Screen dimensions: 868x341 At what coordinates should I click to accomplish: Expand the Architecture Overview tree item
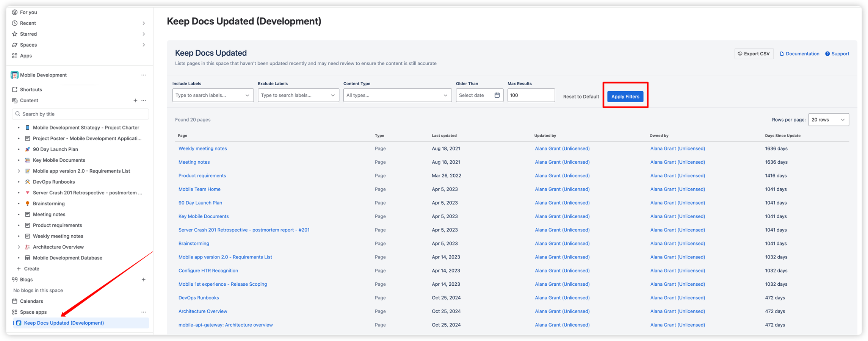[19, 247]
